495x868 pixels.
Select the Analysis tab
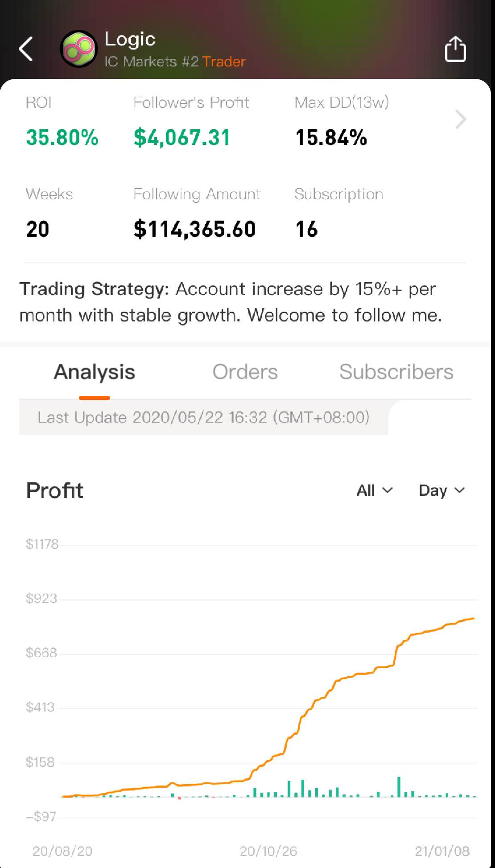pos(95,372)
